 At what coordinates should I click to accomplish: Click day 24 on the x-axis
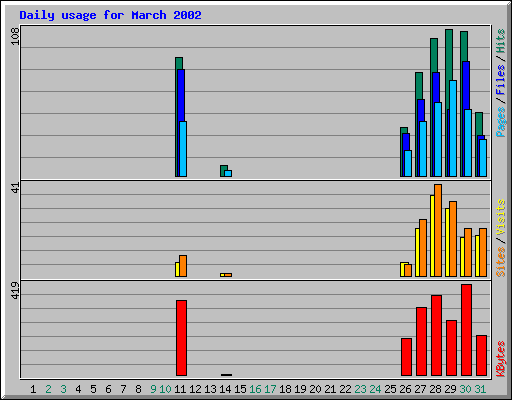[375, 389]
